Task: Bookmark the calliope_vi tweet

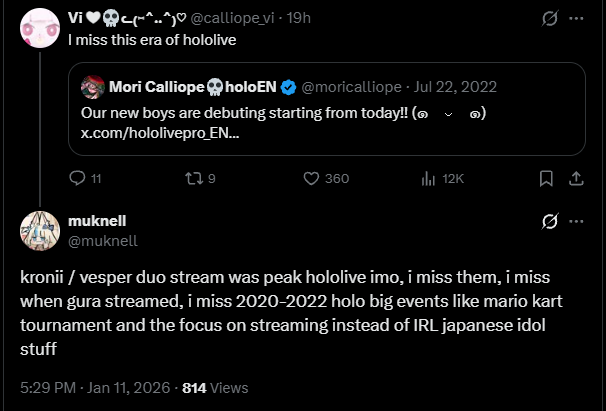Action: click(x=546, y=178)
